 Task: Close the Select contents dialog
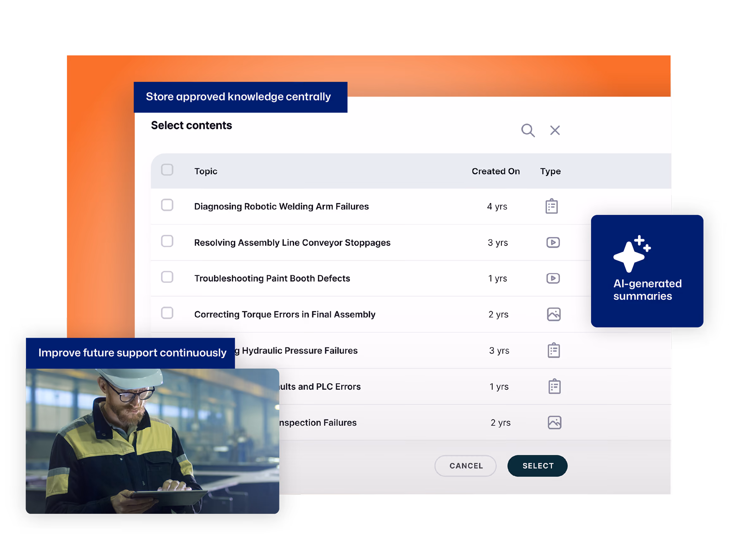click(555, 130)
